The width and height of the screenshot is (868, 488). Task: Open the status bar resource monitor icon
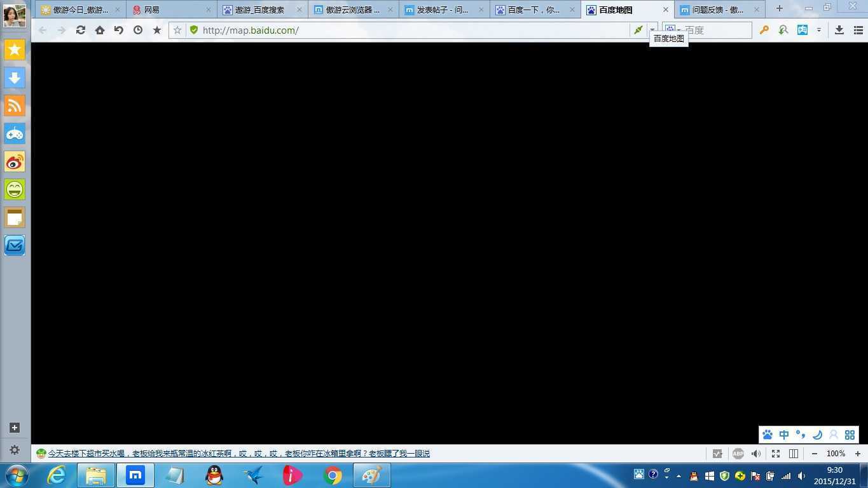click(717, 454)
